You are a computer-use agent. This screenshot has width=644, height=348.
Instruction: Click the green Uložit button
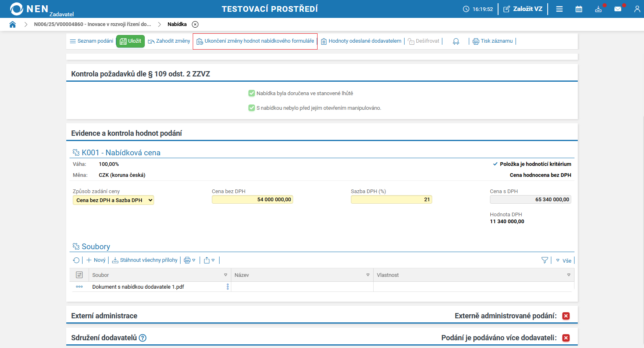pos(131,41)
